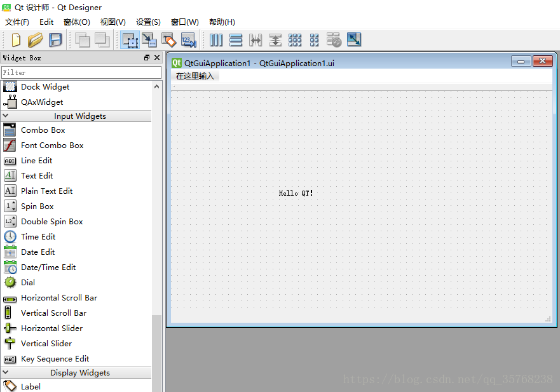Pick the Font Combo Box widget
Image resolution: width=560 pixels, height=392 pixels.
point(77,145)
